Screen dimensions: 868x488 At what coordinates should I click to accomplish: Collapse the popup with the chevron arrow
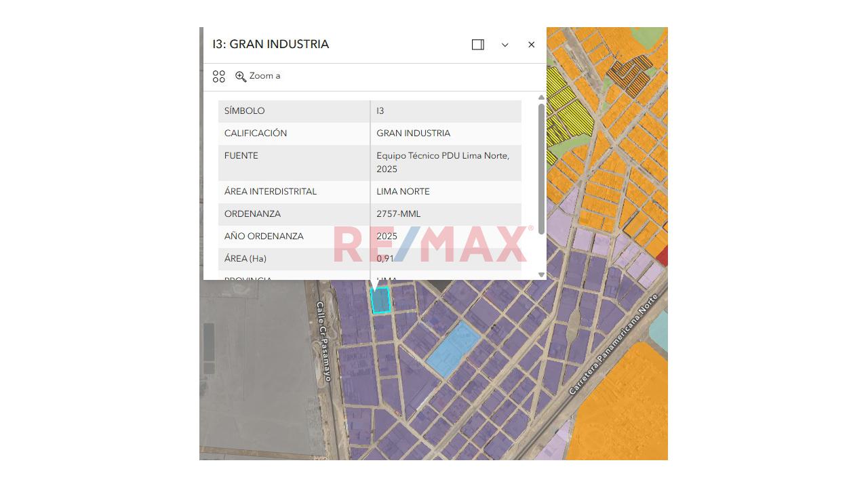(505, 45)
